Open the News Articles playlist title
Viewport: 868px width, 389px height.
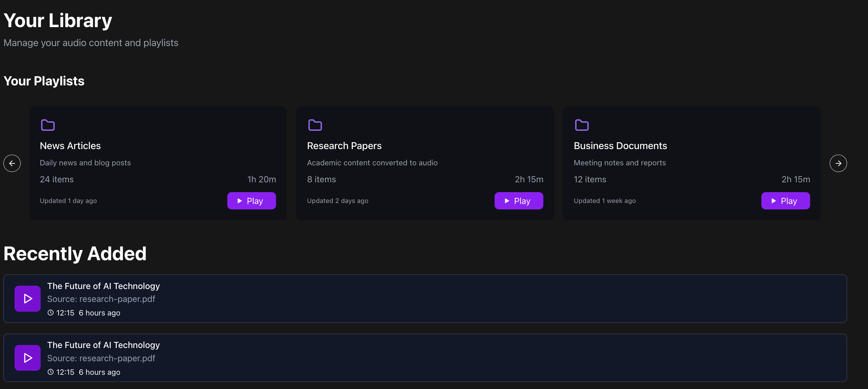tap(70, 146)
